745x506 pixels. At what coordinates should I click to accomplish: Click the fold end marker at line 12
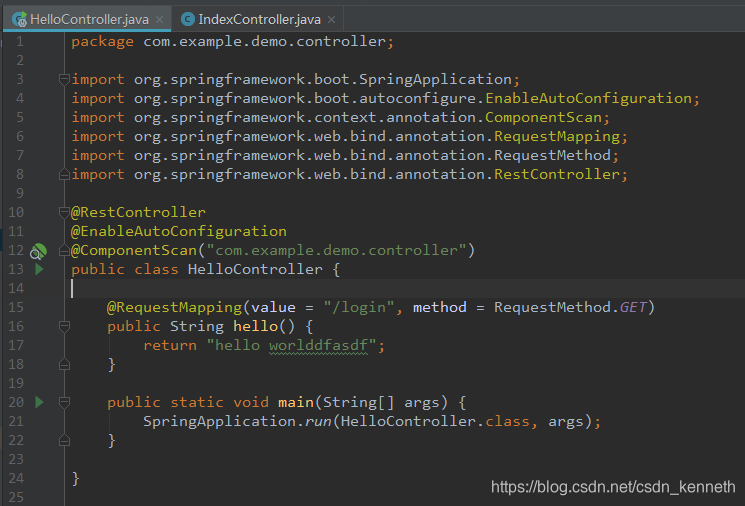[x=65, y=250]
